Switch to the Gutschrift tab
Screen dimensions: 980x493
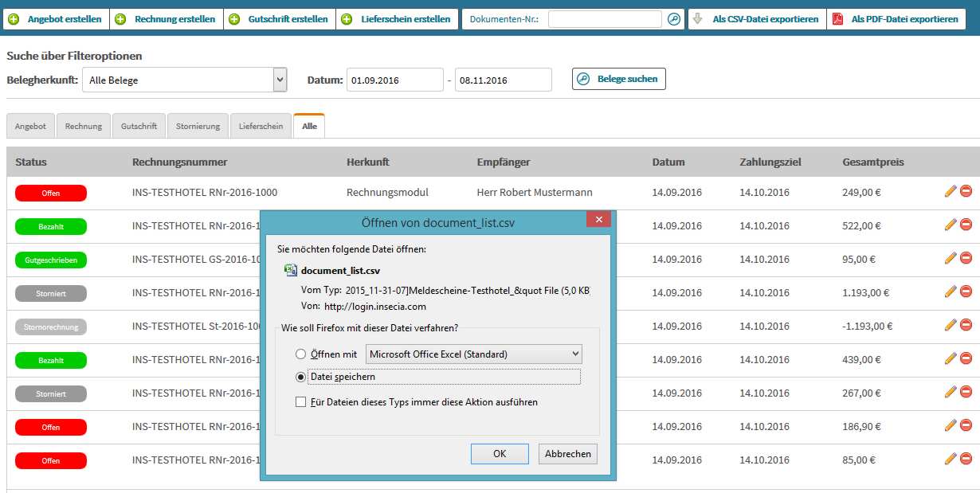point(139,126)
